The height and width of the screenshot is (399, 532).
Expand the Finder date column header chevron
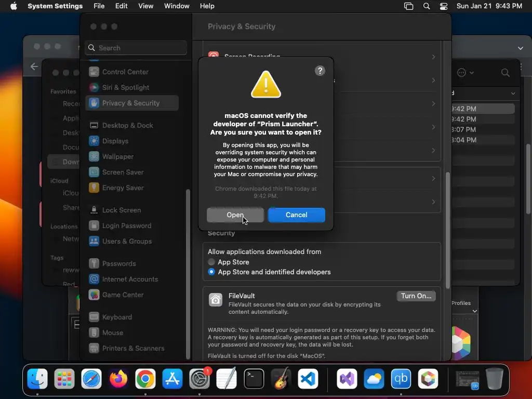[x=513, y=94]
